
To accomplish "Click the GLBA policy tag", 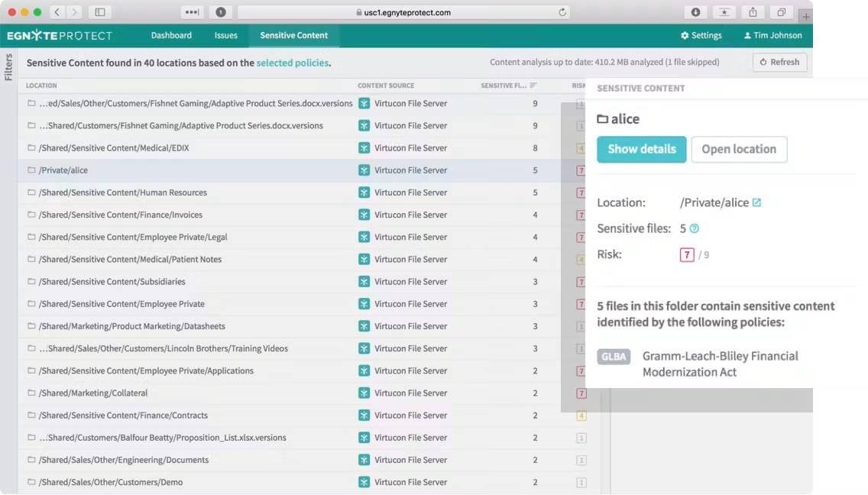I will click(614, 357).
